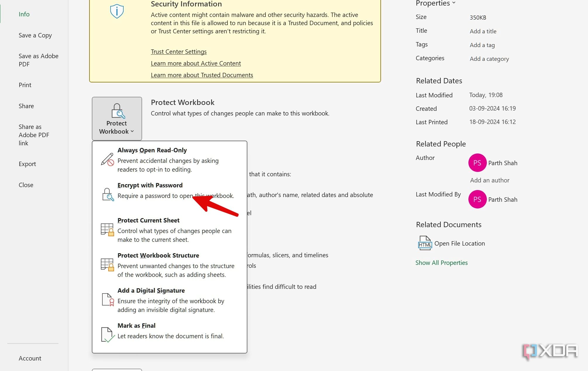The height and width of the screenshot is (371, 588).
Task: Select Save a Copy in the sidebar
Action: click(35, 35)
